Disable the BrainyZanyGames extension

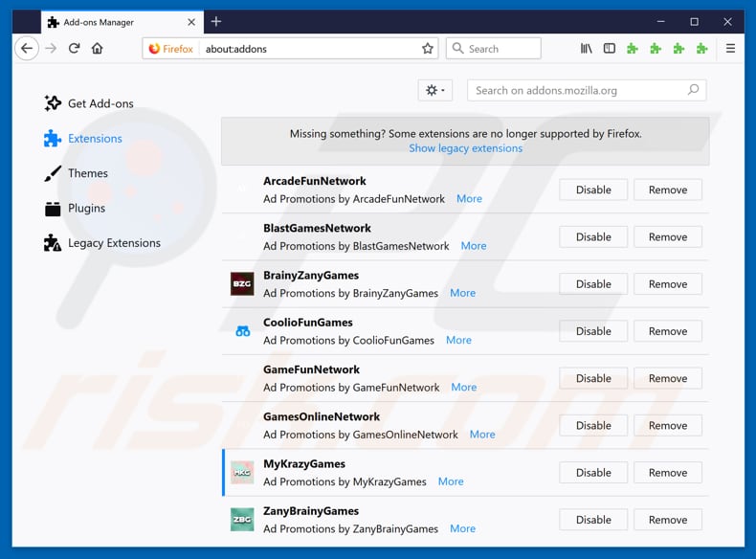593,284
